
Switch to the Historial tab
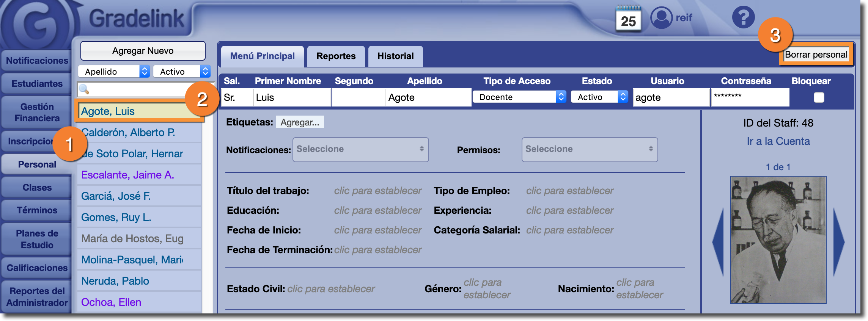tap(395, 56)
